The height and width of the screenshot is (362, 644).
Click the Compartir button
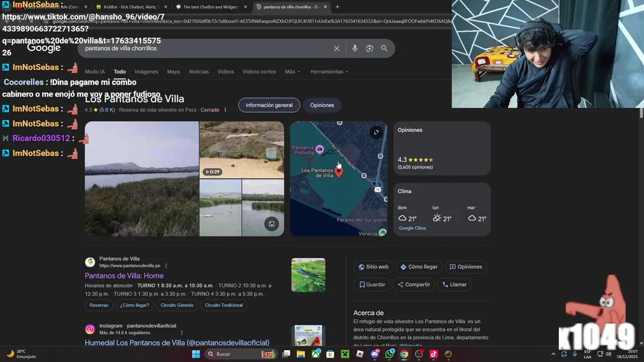(x=414, y=285)
